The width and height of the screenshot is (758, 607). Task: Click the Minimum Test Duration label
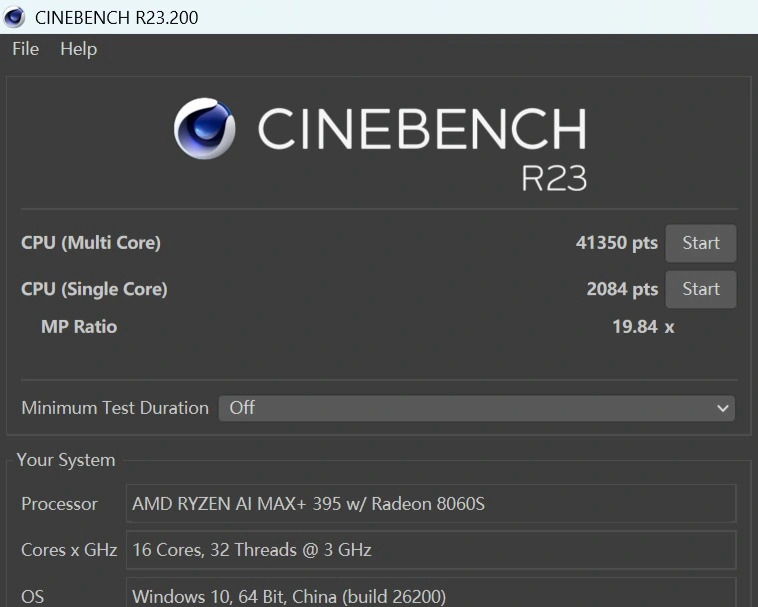click(x=115, y=408)
